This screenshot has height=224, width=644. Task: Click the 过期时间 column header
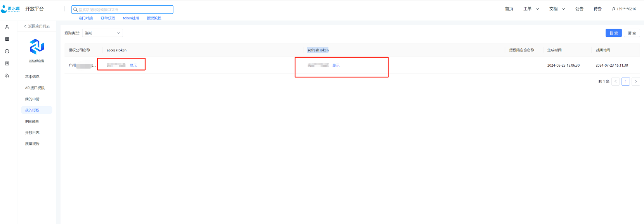603,50
